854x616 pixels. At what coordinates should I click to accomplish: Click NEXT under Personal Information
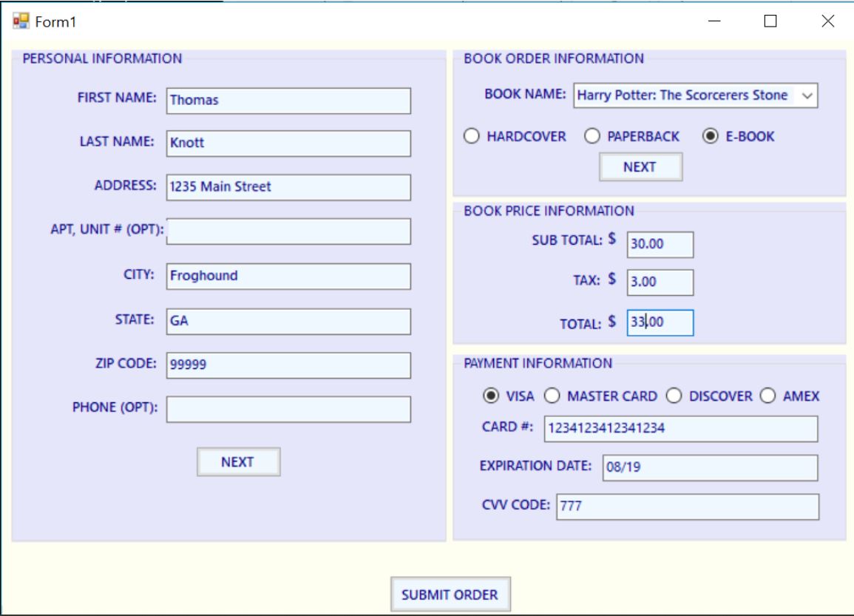[x=238, y=461]
